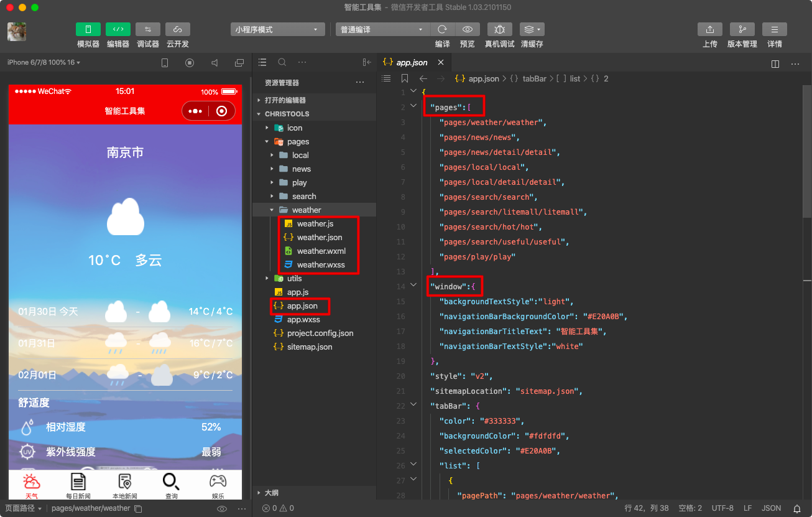Collapse the pages folder
812x517 pixels.
pyautogui.click(x=314, y=141)
